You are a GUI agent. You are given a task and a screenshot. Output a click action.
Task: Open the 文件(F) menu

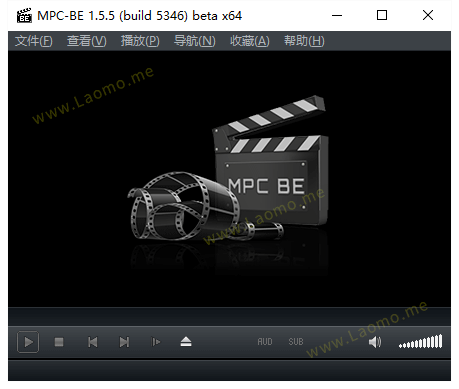click(34, 41)
